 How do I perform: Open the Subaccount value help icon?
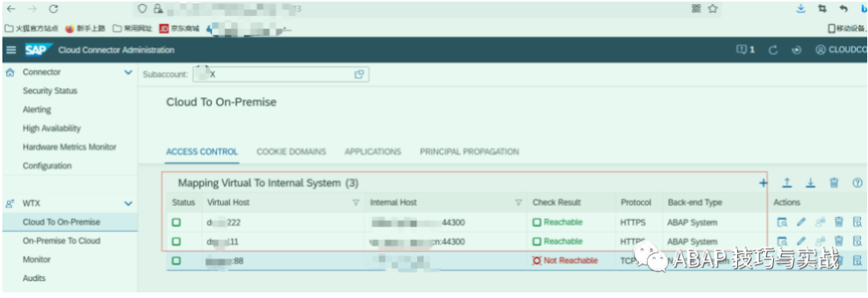[358, 75]
